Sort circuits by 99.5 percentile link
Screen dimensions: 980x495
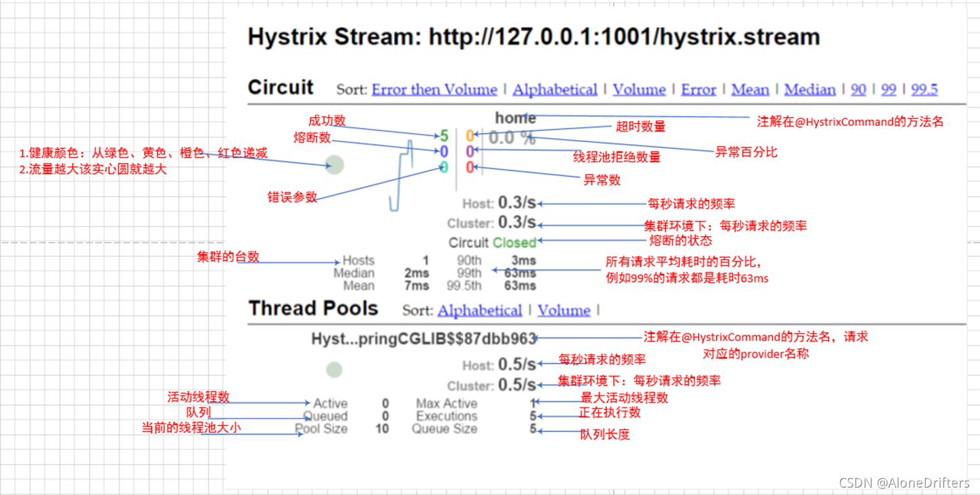(925, 89)
